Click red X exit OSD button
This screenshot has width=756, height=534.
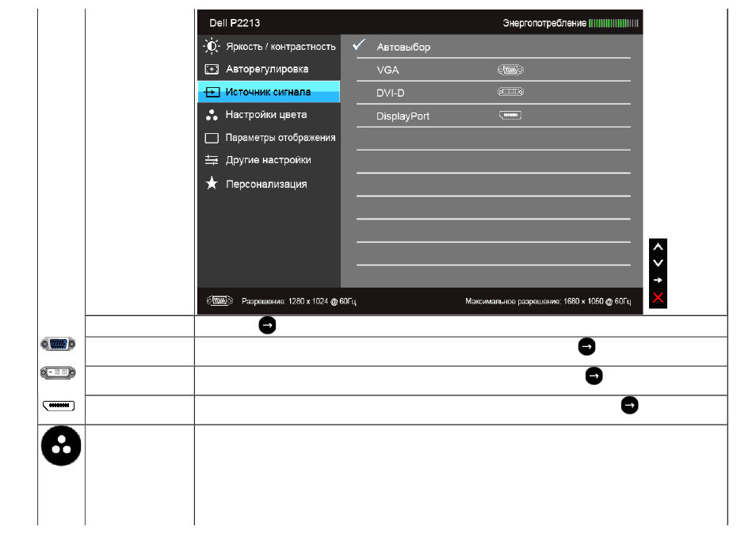(x=658, y=297)
